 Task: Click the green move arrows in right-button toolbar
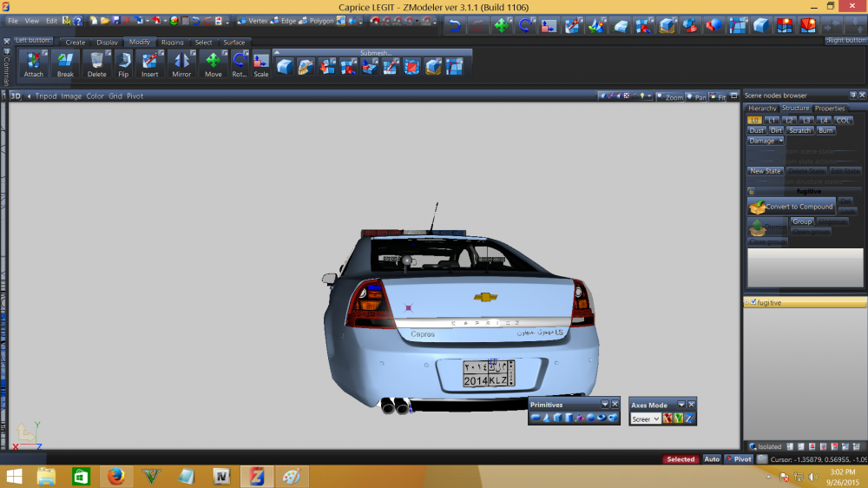point(502,25)
